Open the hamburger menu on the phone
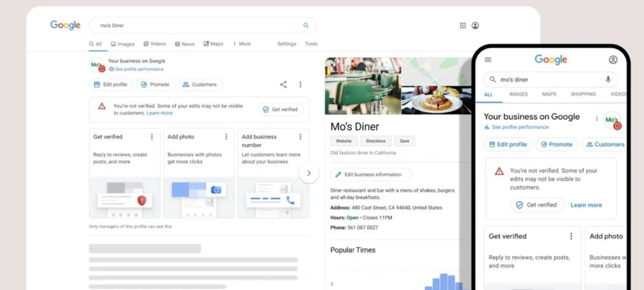 [488, 60]
